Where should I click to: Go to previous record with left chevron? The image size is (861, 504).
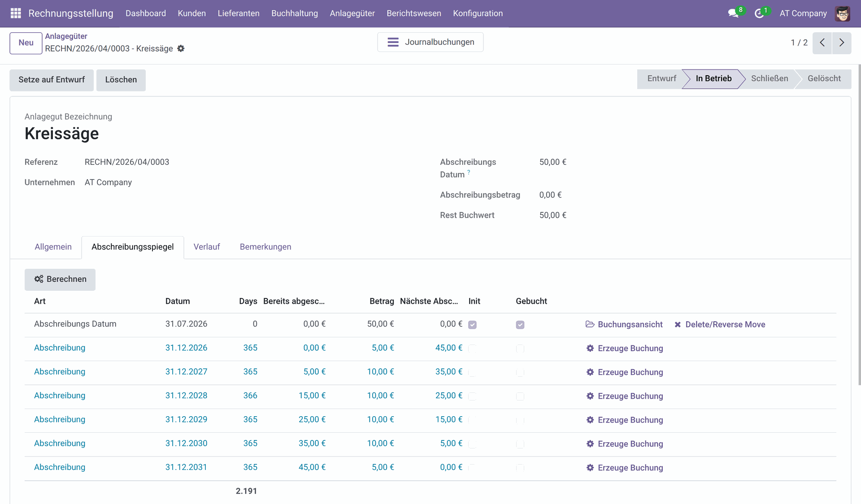(x=822, y=43)
